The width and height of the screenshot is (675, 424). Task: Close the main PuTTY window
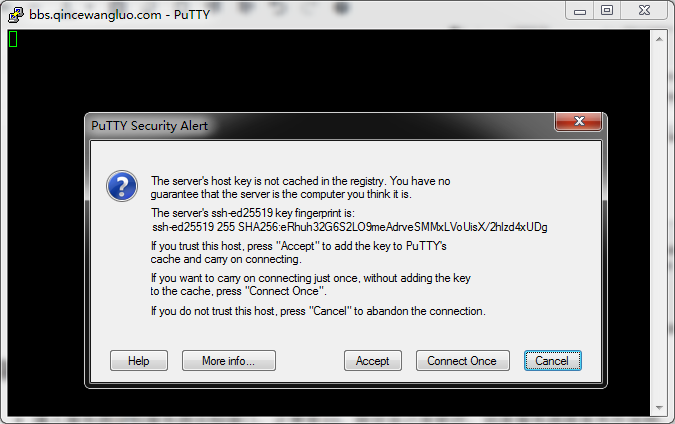(x=644, y=11)
